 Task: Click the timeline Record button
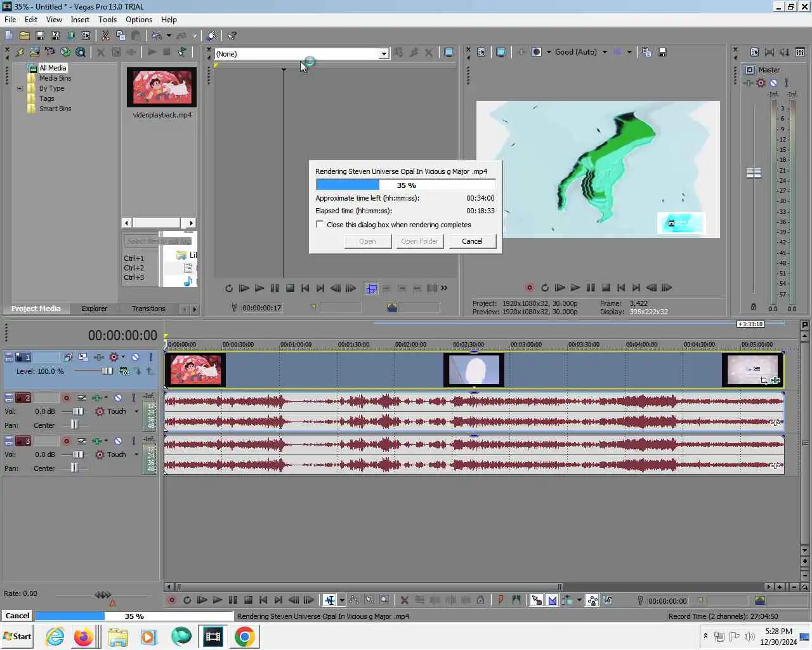(171, 600)
